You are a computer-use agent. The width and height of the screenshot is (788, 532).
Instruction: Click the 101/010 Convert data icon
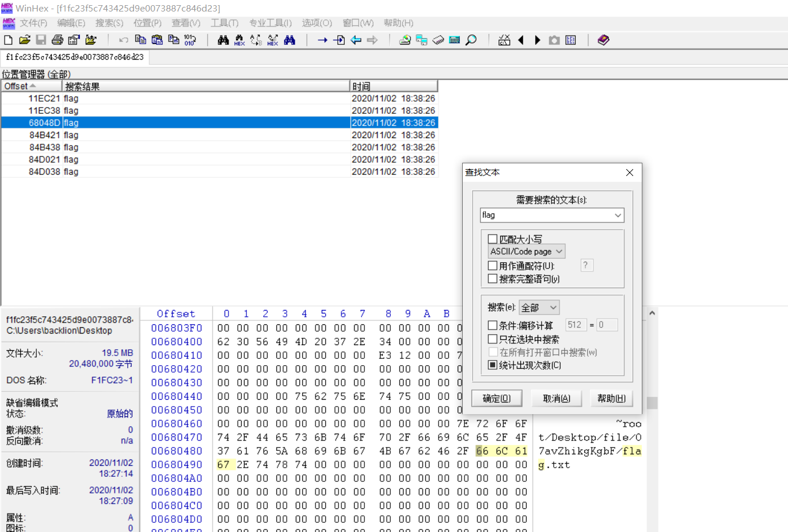click(x=190, y=40)
